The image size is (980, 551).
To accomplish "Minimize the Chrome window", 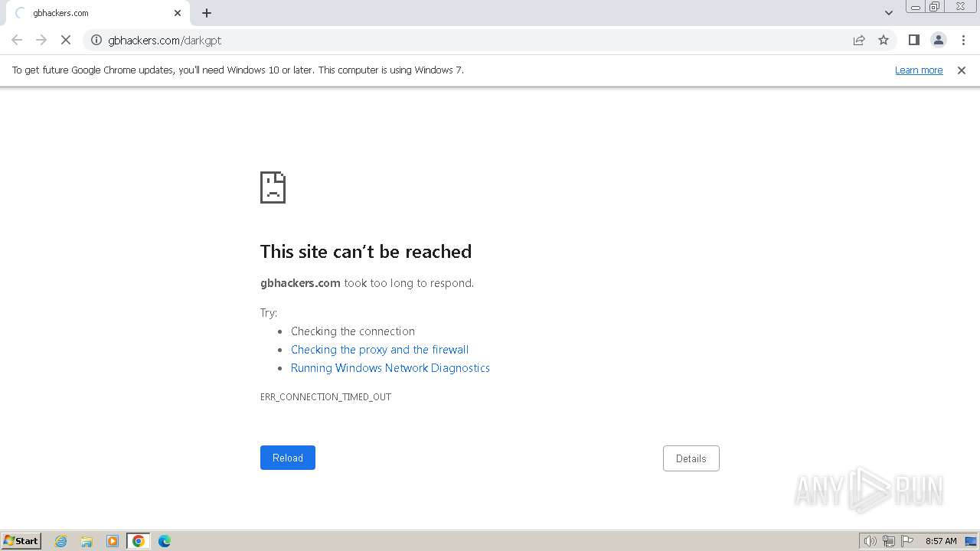I will tap(916, 7).
